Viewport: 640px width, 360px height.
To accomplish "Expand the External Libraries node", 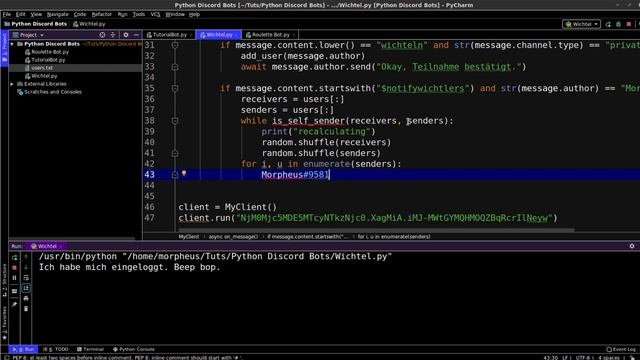I will coord(12,84).
